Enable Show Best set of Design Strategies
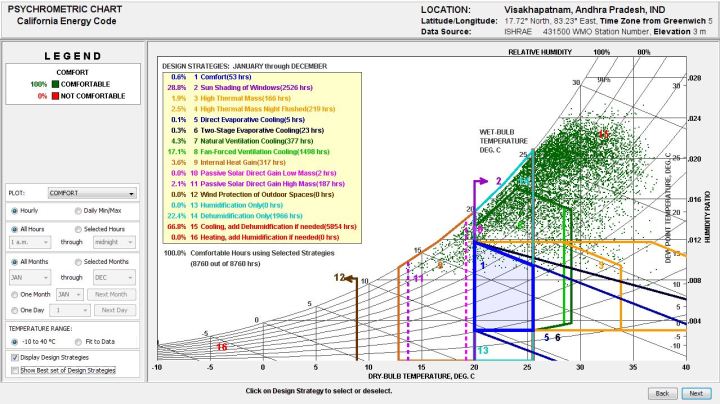The image size is (720, 404). pos(13,370)
